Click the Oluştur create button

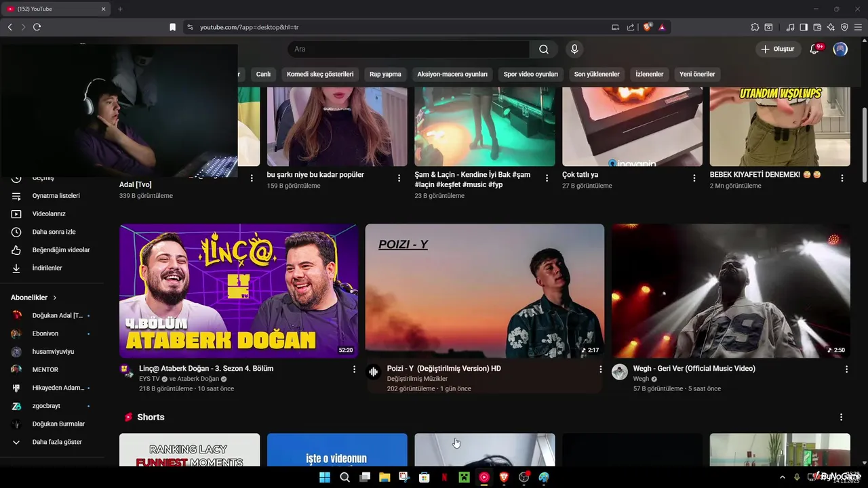(x=778, y=49)
